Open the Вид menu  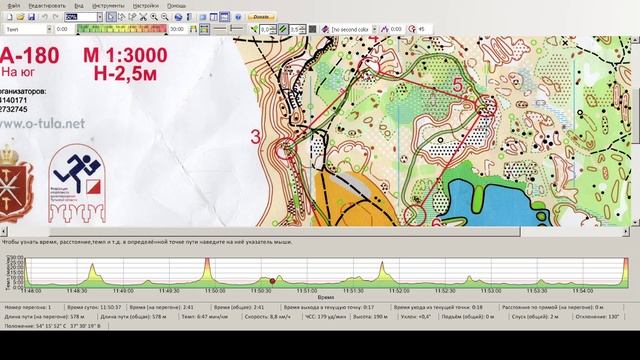[x=79, y=6]
